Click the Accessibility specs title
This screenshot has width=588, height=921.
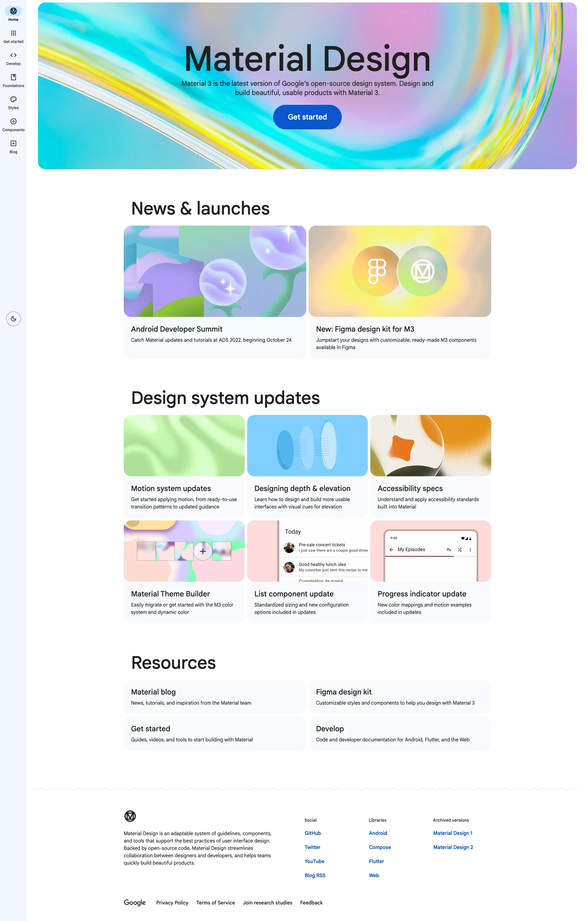coord(410,489)
